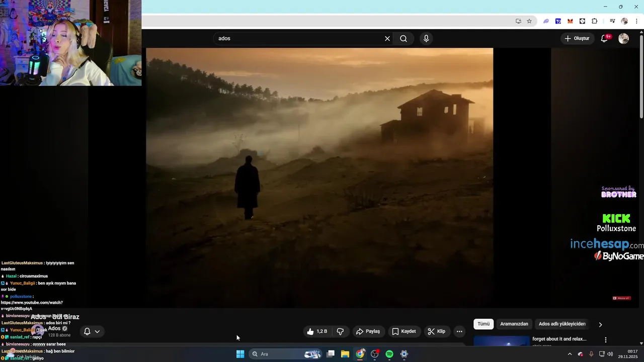644x362 pixels.
Task: Open Chrome's three-dot menu
Action: (x=636, y=21)
